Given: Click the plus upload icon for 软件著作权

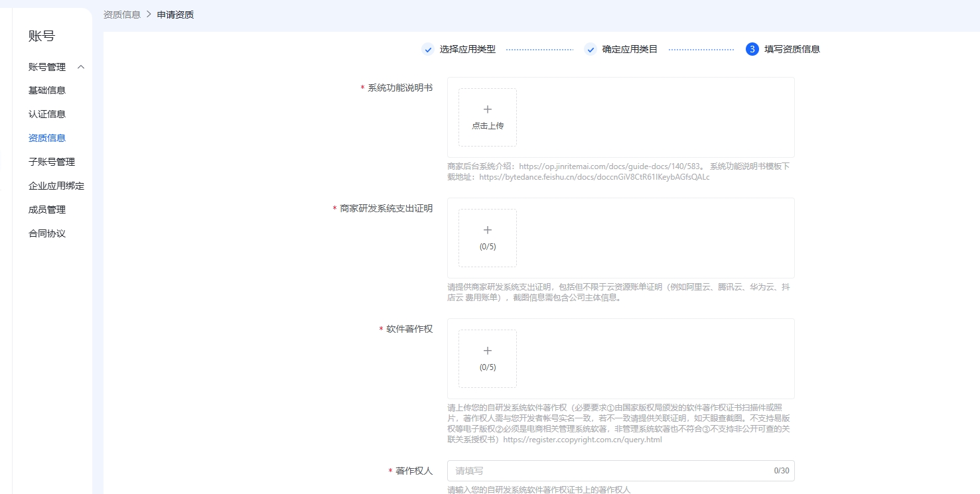Looking at the screenshot, I should pos(488,351).
